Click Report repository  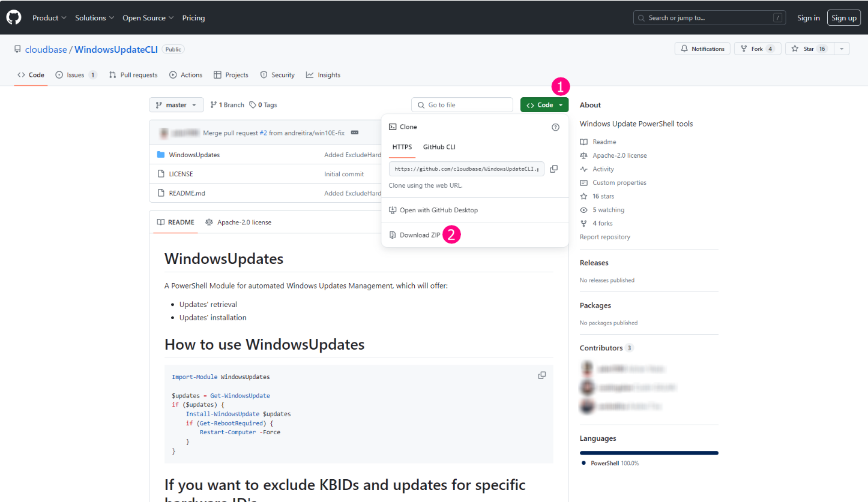[605, 237]
